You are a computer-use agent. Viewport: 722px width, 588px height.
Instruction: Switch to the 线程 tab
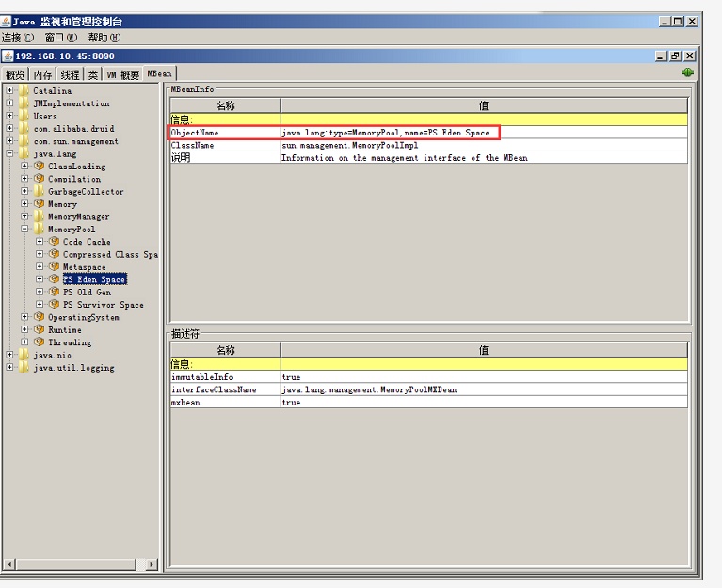[x=70, y=74]
